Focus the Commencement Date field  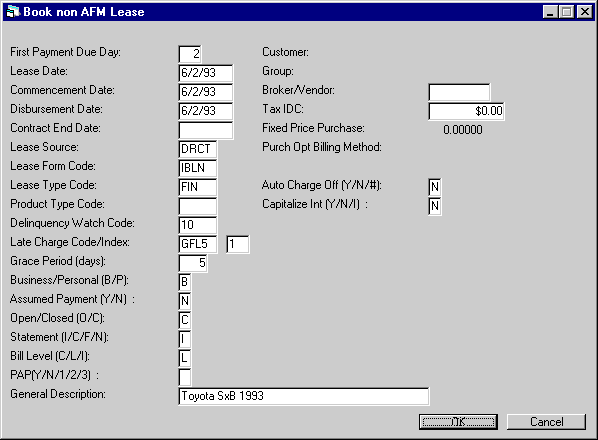(x=206, y=92)
